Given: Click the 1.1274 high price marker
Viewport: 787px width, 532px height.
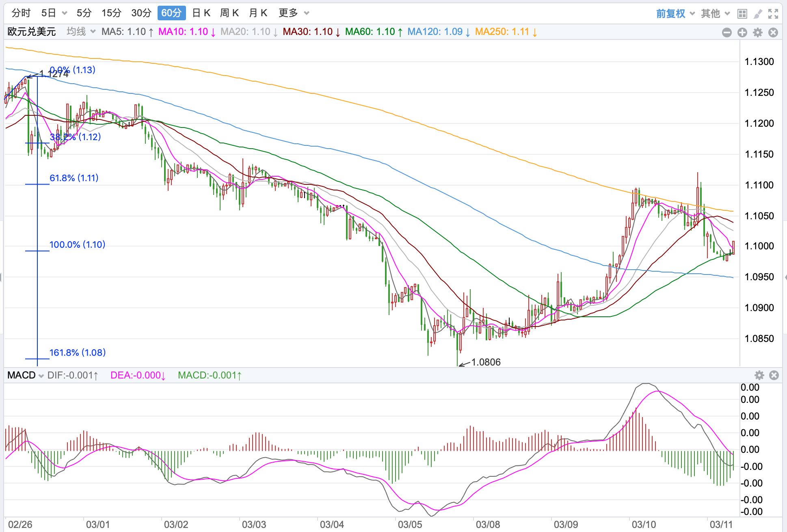Looking at the screenshot, I should (x=54, y=74).
